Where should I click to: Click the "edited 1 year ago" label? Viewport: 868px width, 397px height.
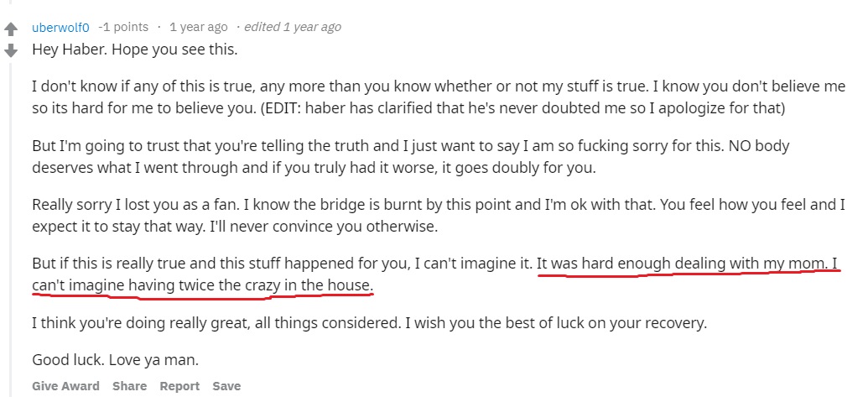tap(293, 27)
